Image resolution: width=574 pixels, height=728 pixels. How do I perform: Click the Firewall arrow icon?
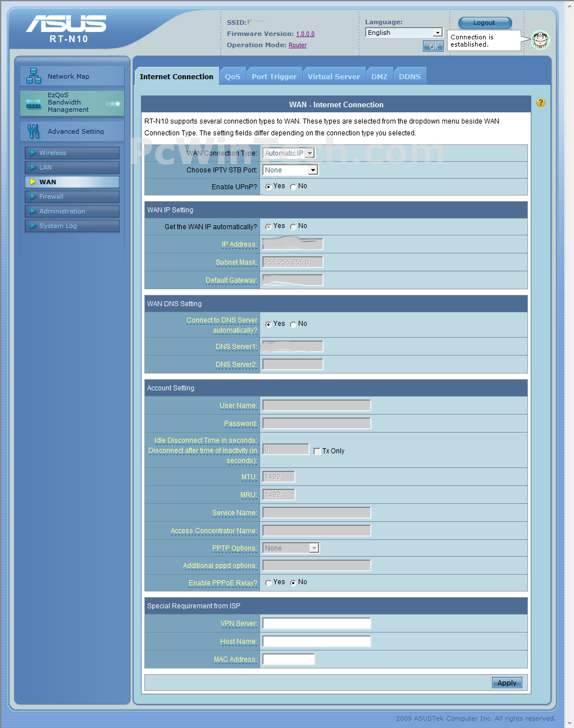pos(33,197)
